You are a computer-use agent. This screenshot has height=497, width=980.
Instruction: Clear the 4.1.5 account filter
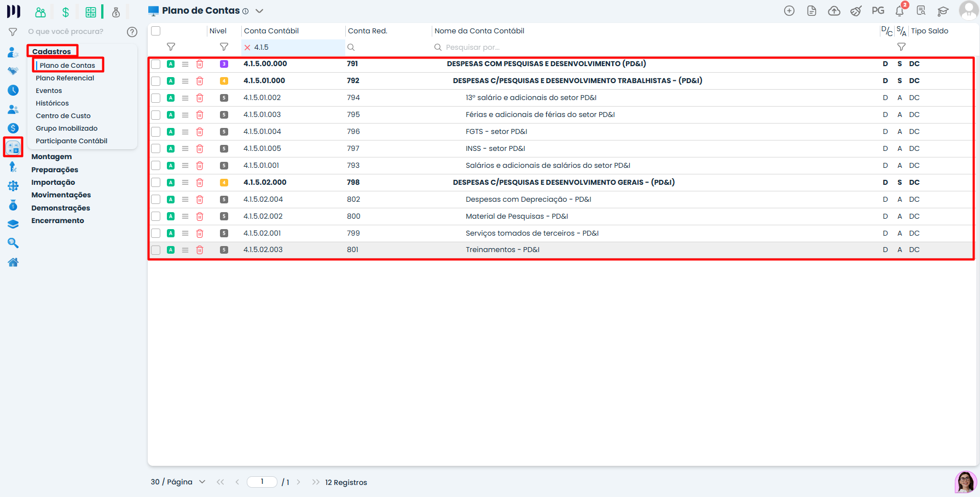pyautogui.click(x=247, y=48)
